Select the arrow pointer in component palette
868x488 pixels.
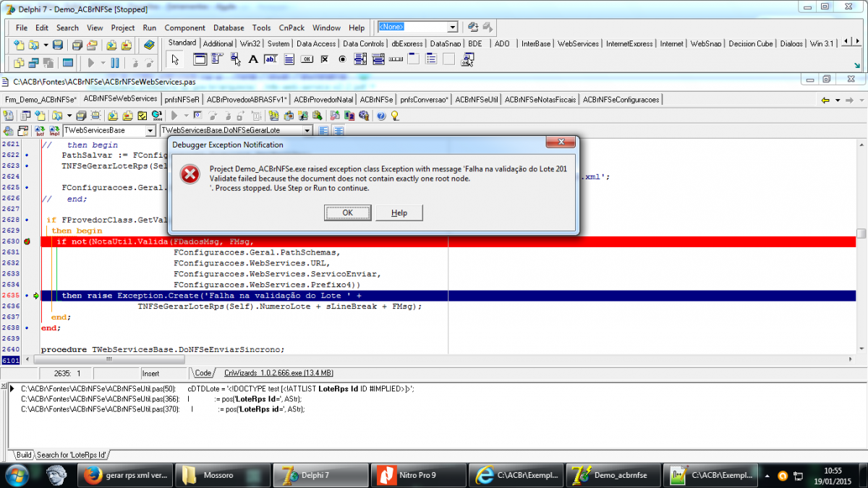point(175,60)
